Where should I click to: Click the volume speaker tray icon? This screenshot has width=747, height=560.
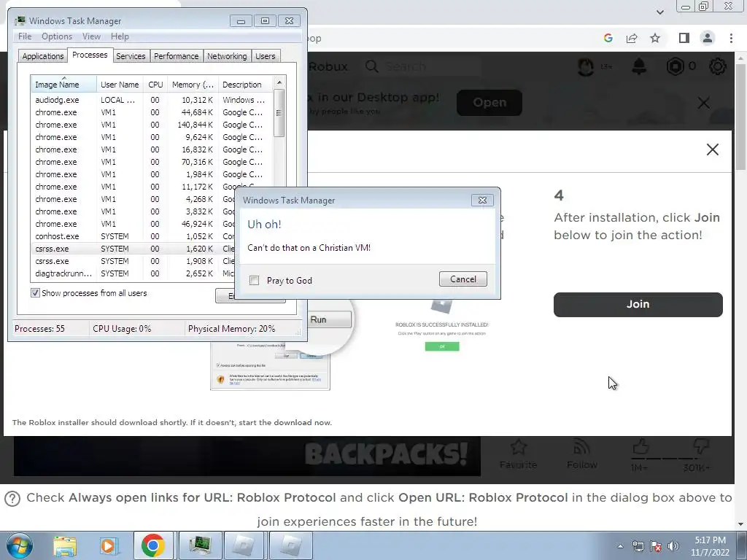point(673,546)
